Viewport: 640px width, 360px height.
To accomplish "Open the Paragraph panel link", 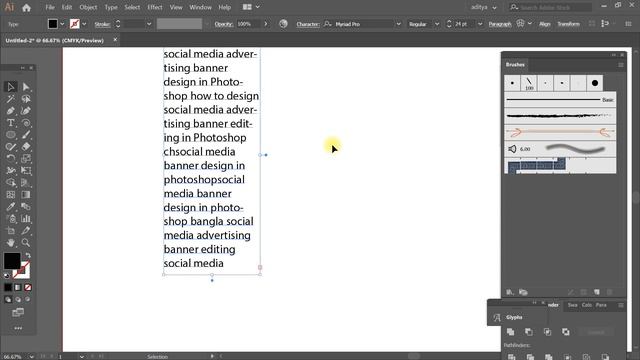I will 500,24.
